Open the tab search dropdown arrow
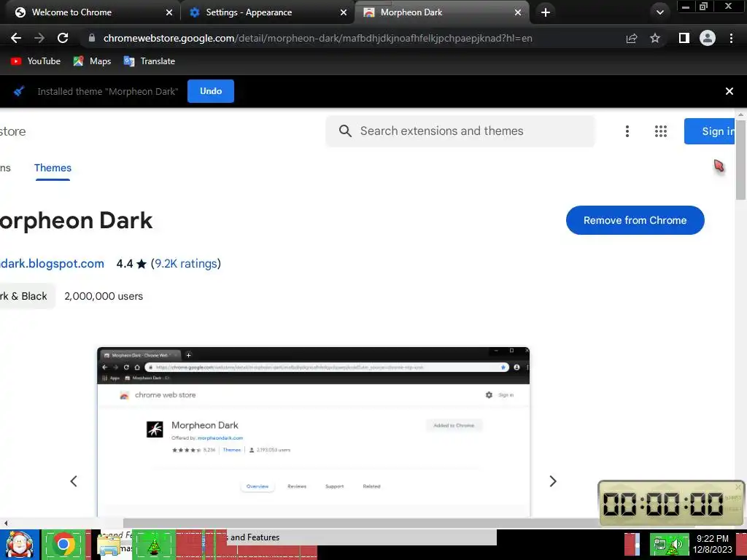Image resolution: width=747 pixels, height=560 pixels. 659,12
